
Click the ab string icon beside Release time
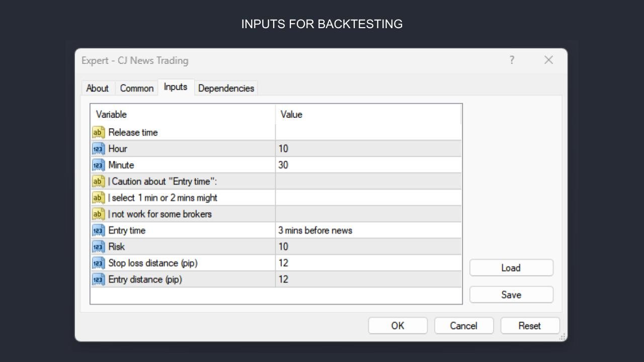98,132
